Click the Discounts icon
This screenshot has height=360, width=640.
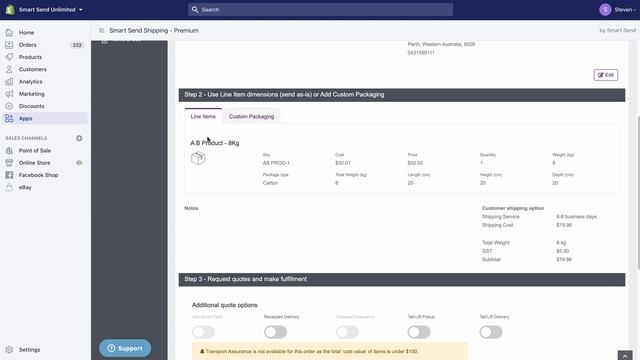9,106
